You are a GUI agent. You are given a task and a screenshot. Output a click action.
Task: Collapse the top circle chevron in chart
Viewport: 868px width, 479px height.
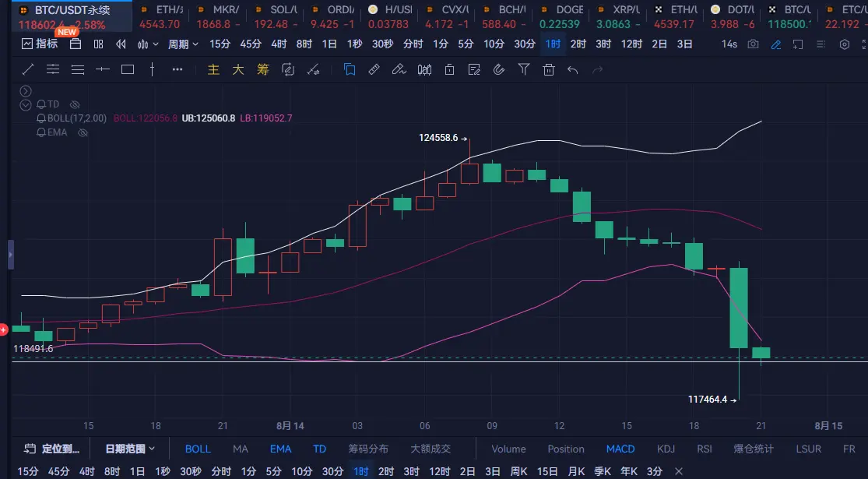(26, 91)
